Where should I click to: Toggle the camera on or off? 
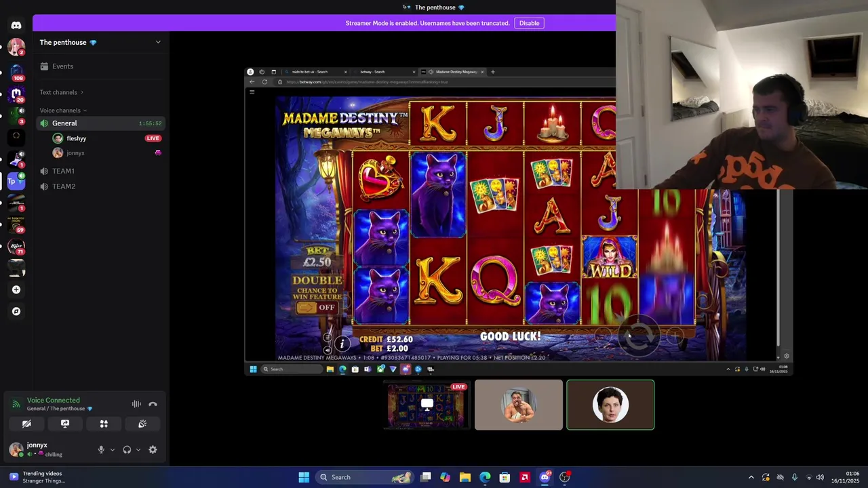(x=26, y=424)
